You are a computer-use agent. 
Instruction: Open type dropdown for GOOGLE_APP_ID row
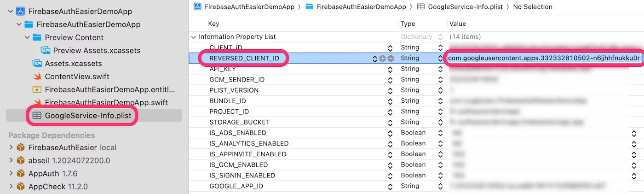(x=440, y=186)
